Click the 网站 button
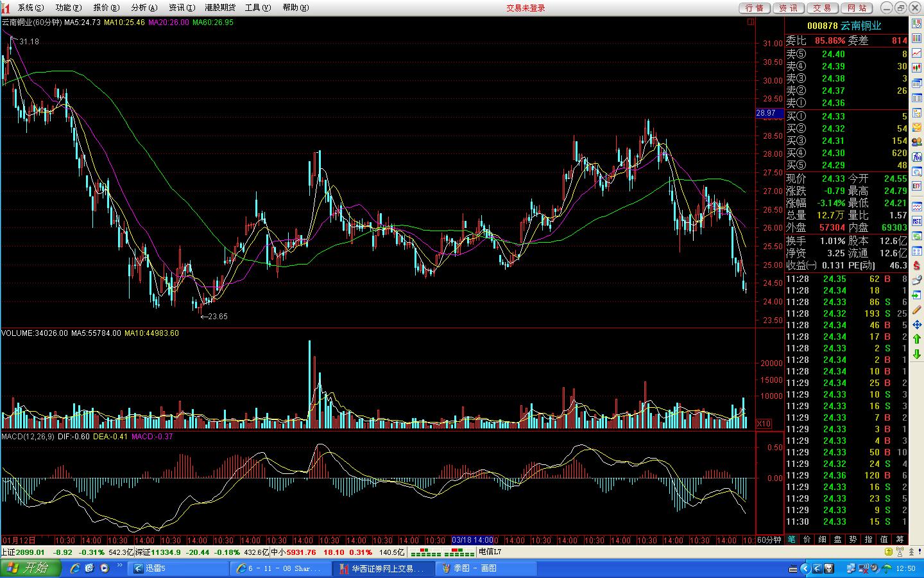Image resolution: width=924 pixels, height=578 pixels. pos(856,8)
